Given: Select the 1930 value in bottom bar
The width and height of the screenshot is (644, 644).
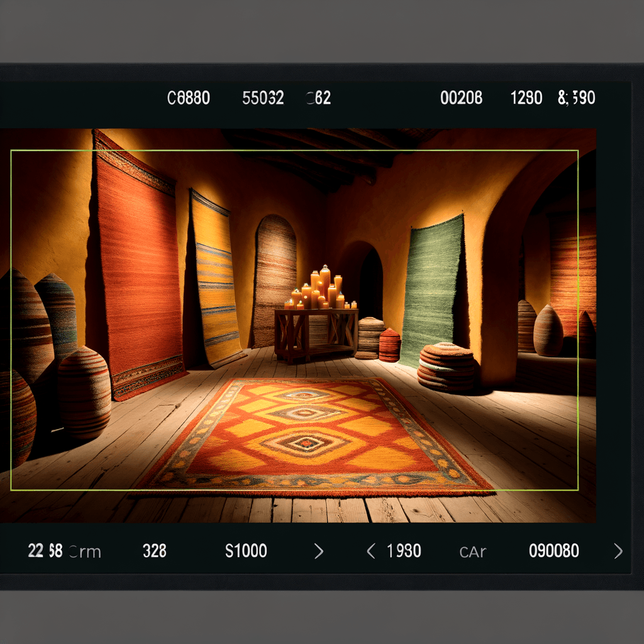Looking at the screenshot, I should click(x=404, y=552).
